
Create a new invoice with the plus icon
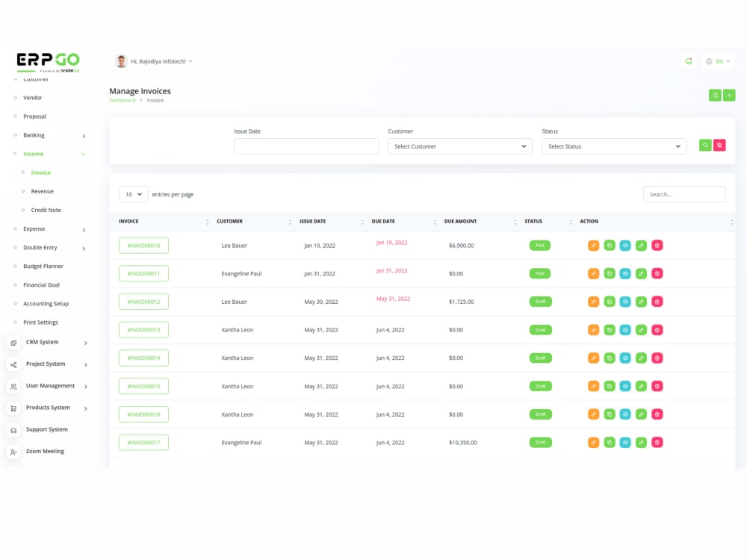[x=729, y=96]
